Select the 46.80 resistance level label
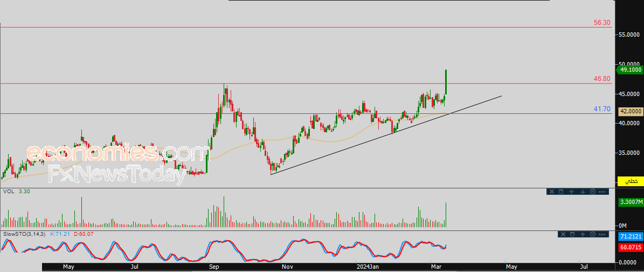This screenshot has height=272, width=644. click(602, 79)
